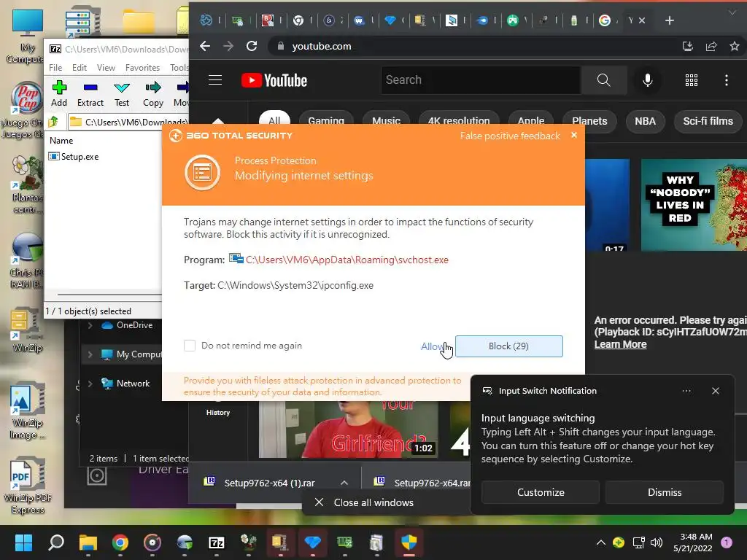The height and width of the screenshot is (560, 747).
Task: Click Add icon in 7-Zip toolbar
Action: 59,87
